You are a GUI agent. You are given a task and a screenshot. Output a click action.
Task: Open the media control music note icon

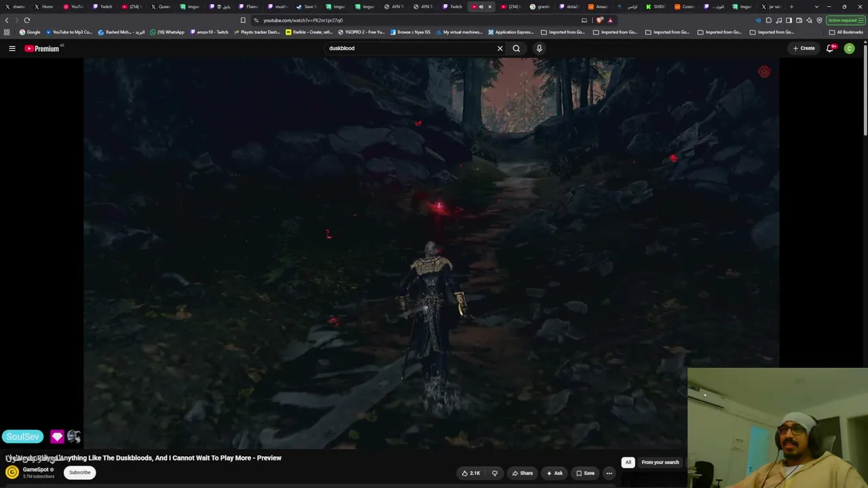click(778, 20)
